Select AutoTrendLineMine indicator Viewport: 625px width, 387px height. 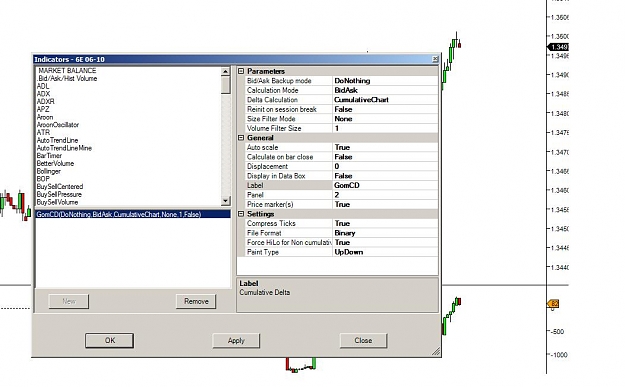[64, 148]
